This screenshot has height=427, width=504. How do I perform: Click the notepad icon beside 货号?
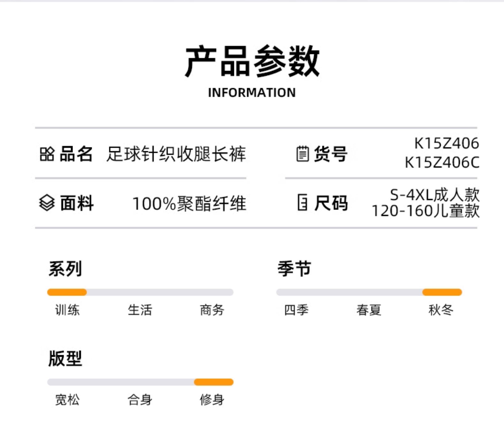pyautogui.click(x=302, y=154)
